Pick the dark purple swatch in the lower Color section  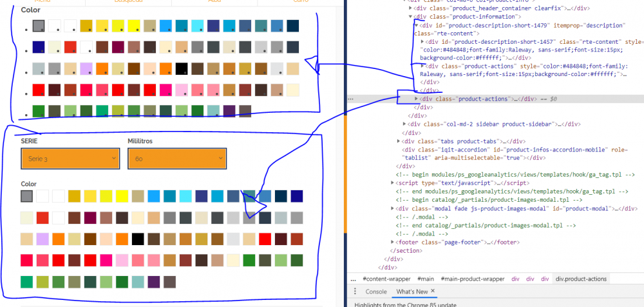pos(154,282)
